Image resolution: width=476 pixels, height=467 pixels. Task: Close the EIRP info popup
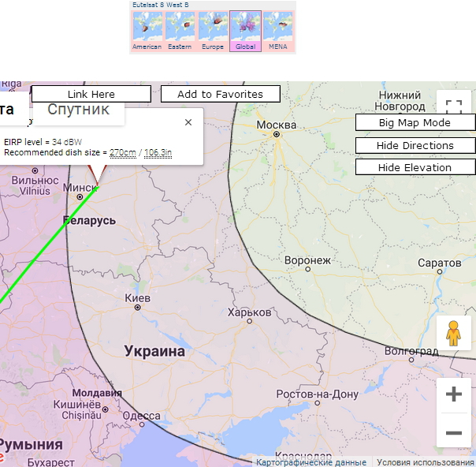coord(188,122)
